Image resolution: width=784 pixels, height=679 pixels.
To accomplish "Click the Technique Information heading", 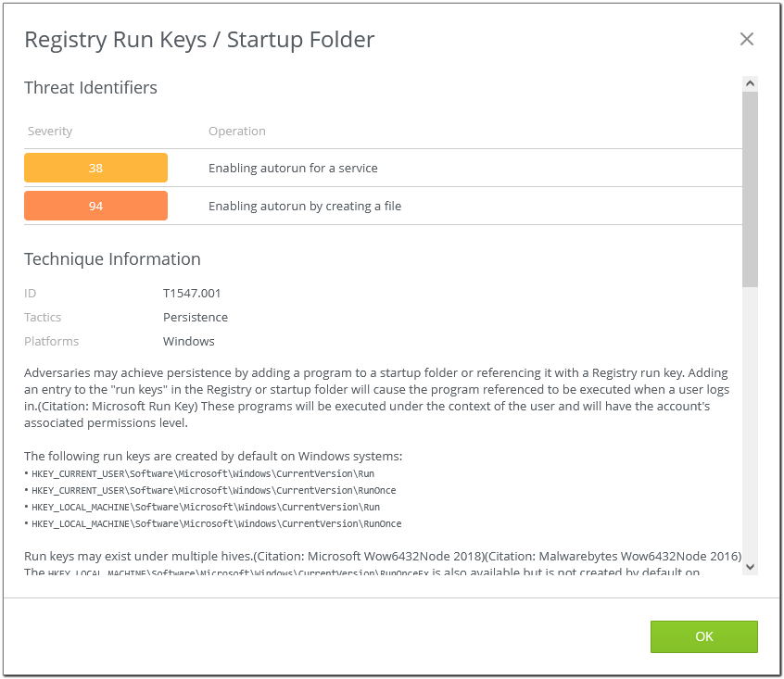I will [112, 259].
